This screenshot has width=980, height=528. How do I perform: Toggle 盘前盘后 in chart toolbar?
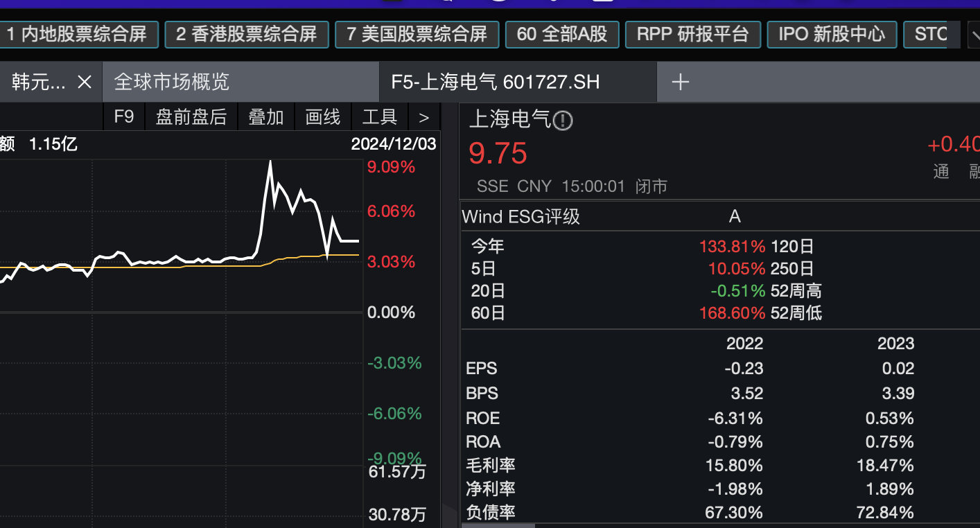point(191,117)
